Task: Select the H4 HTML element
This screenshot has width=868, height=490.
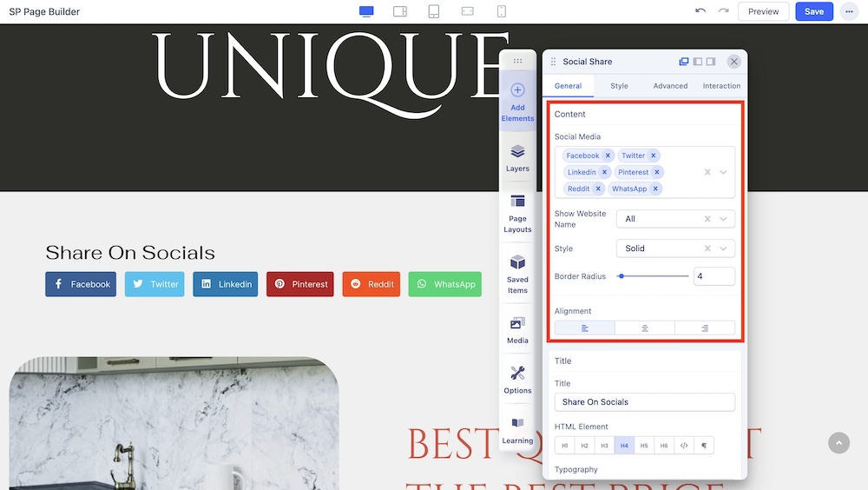Action: coord(624,446)
